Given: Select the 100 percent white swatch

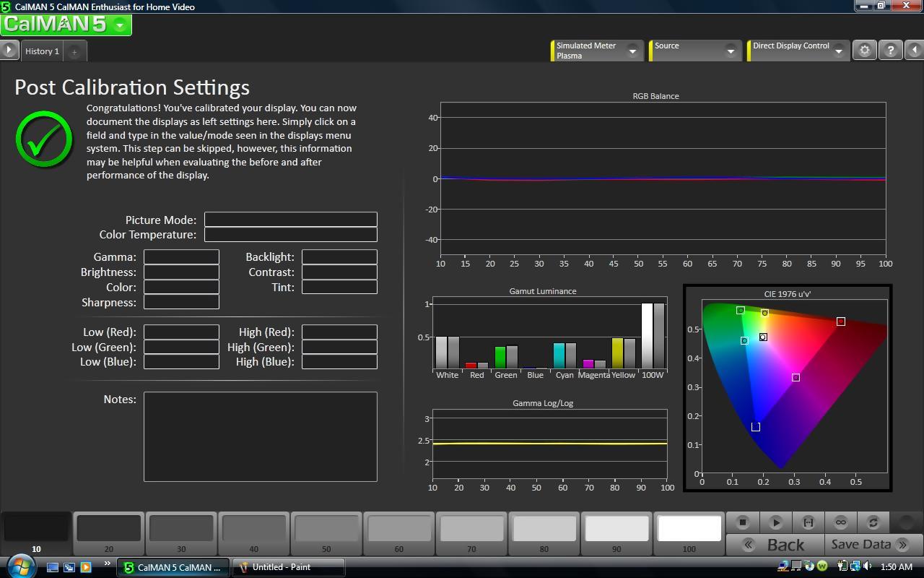Looking at the screenshot, I should [689, 529].
